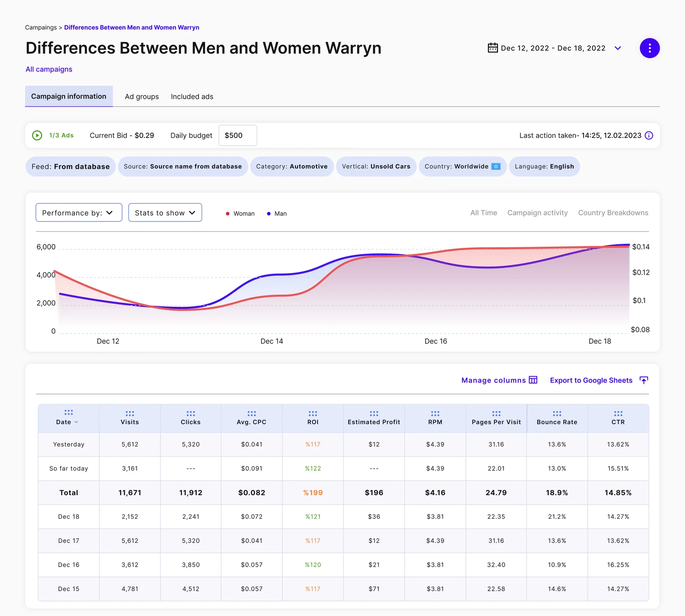Click drag-handle dots above Bounce Rate column
Image resolution: width=685 pixels, height=616 pixels.
[557, 413]
